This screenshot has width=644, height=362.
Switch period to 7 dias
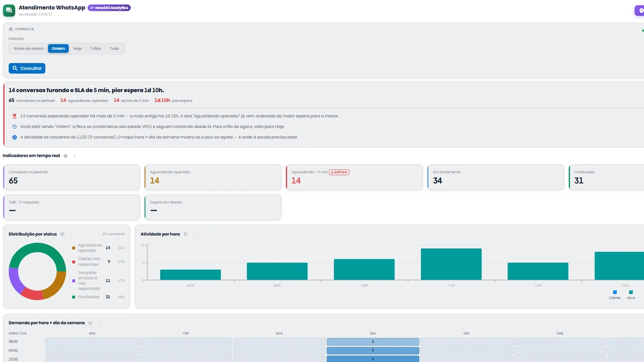tap(96, 49)
